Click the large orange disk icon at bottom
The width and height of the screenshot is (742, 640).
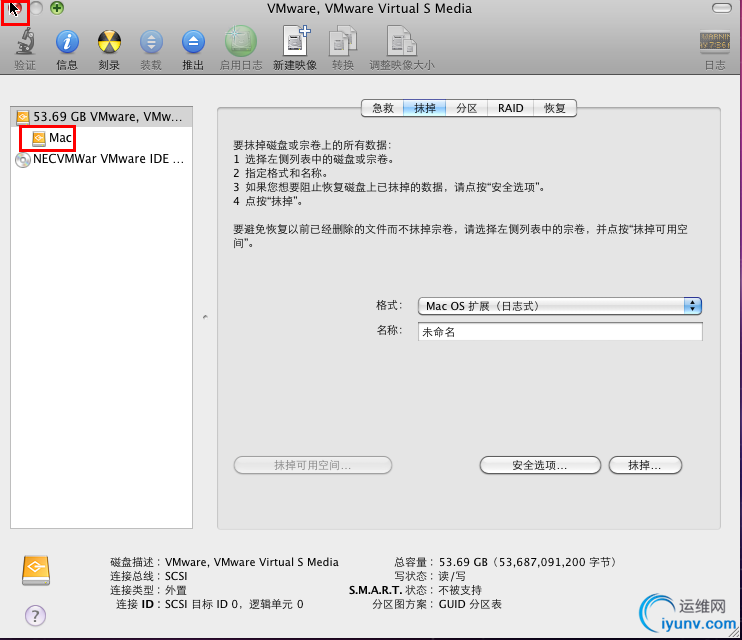(x=35, y=570)
